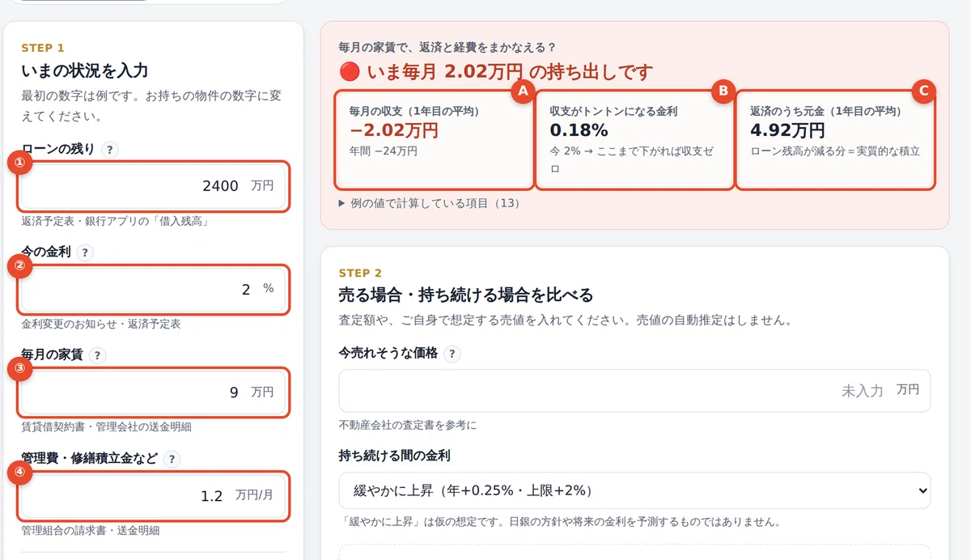The height and width of the screenshot is (560, 971).
Task: Click the hint 返済予定表・銀行アプリの「借入残高」
Action: coord(116,221)
